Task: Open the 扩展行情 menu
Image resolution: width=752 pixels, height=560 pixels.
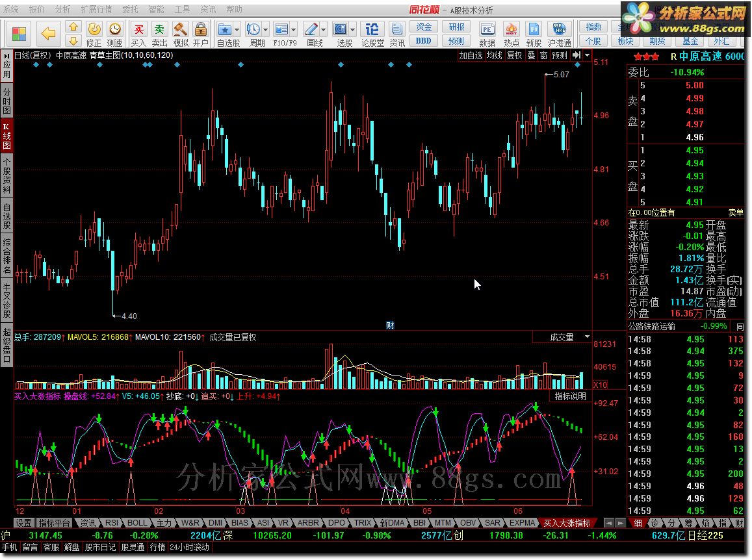Action: [x=96, y=9]
